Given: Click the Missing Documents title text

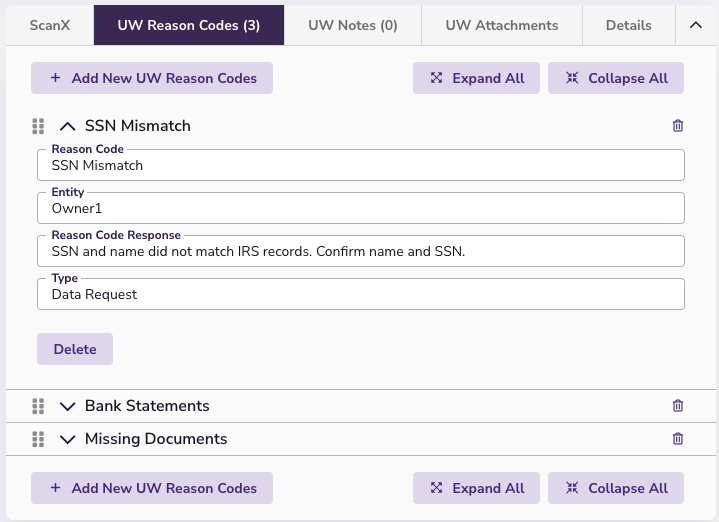Looking at the screenshot, I should click(156, 439).
